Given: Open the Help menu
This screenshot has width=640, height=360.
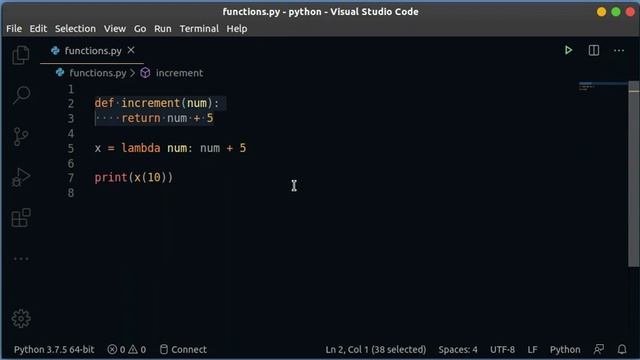Looking at the screenshot, I should pyautogui.click(x=237, y=29).
